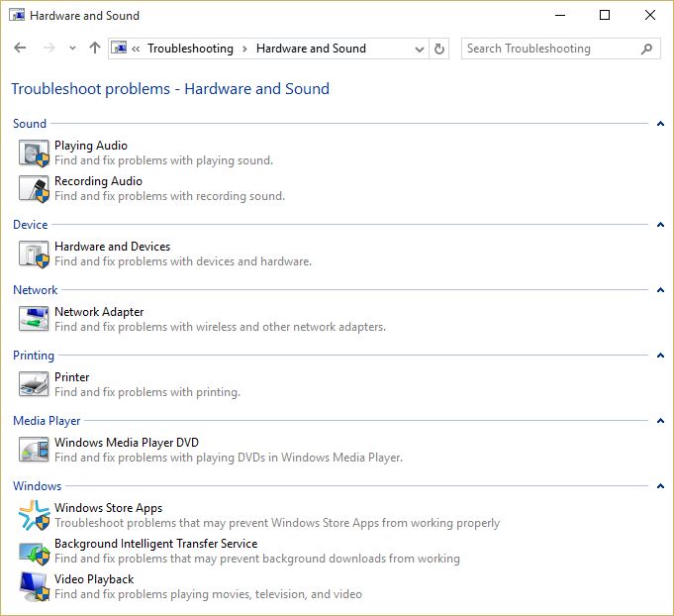Click the Device section heading
The height and width of the screenshot is (616, 674).
click(x=30, y=225)
